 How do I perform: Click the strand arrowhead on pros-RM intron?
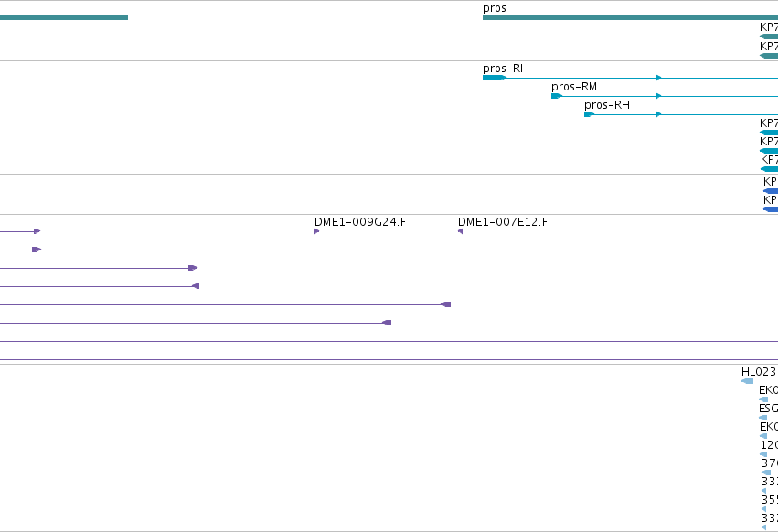[659, 96]
